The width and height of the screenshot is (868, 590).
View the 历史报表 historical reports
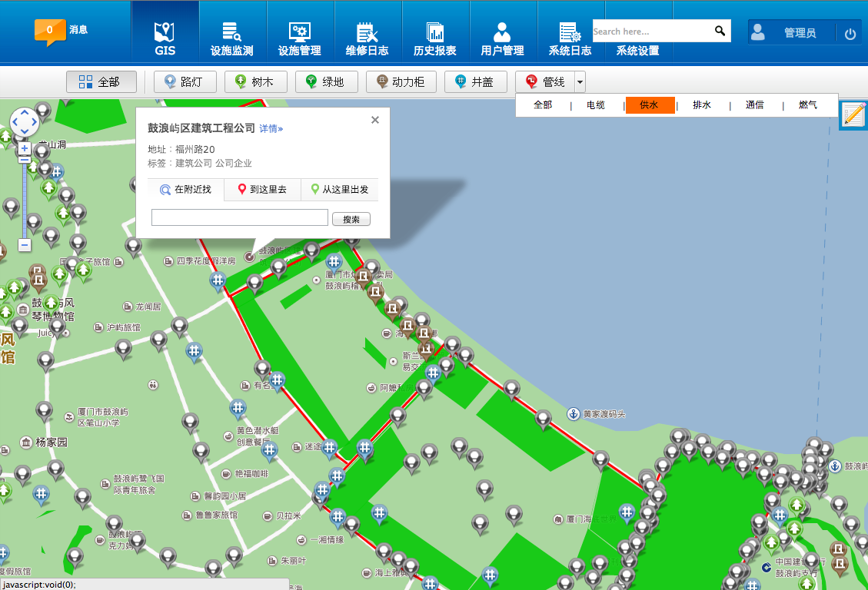435,31
